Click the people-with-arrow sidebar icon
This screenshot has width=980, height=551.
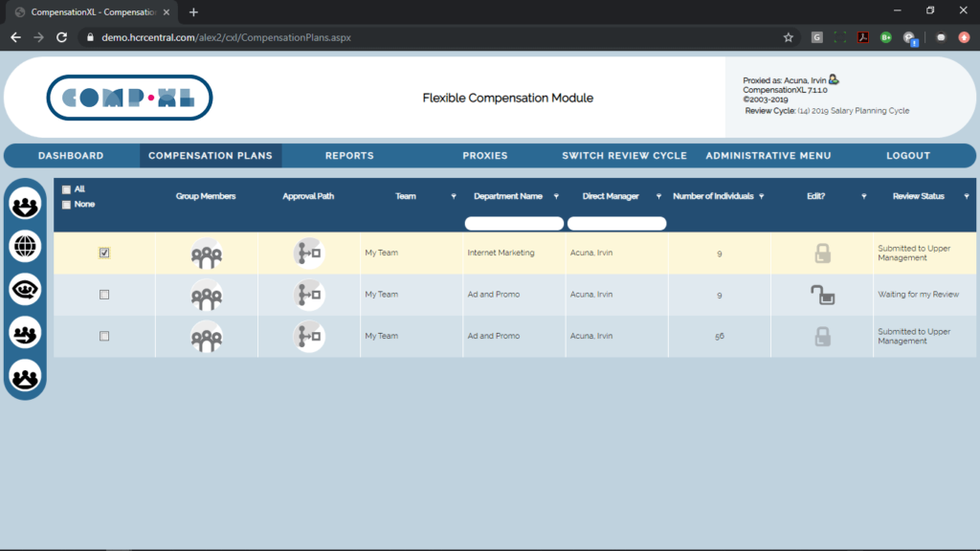tap(25, 333)
